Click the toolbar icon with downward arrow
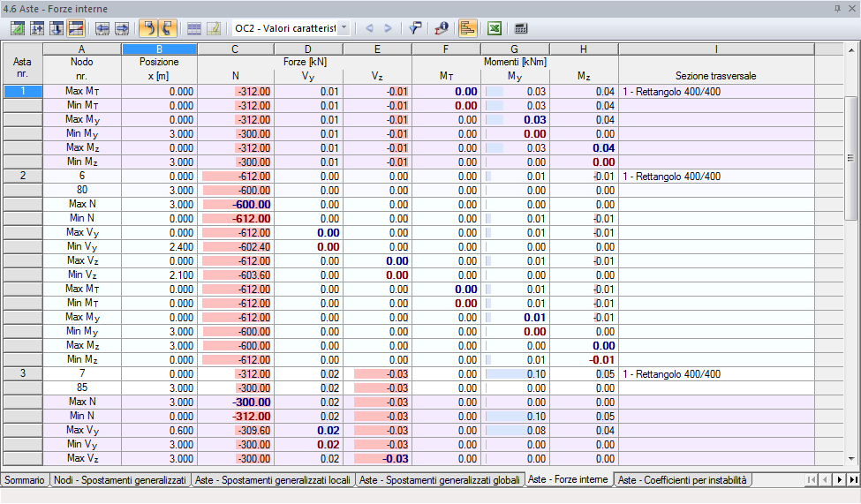 pyautogui.click(x=56, y=28)
